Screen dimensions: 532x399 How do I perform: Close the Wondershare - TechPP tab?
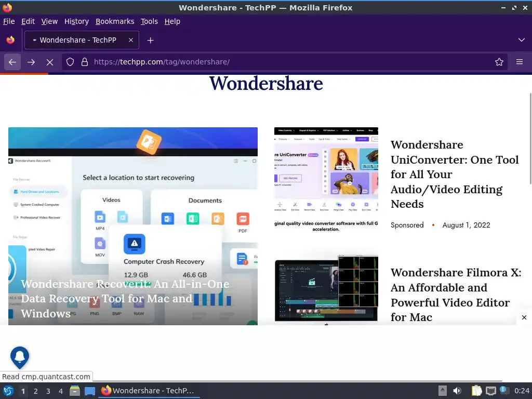131,40
